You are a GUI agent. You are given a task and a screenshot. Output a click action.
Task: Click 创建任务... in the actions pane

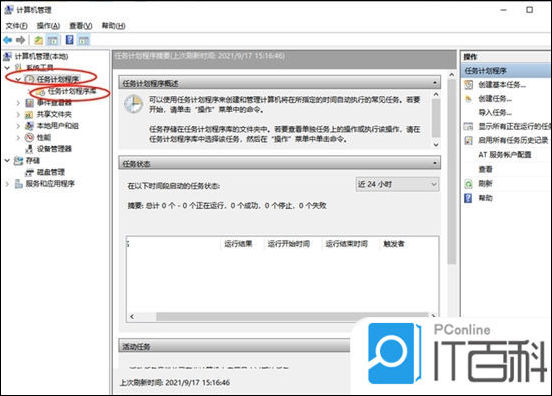pyautogui.click(x=495, y=99)
